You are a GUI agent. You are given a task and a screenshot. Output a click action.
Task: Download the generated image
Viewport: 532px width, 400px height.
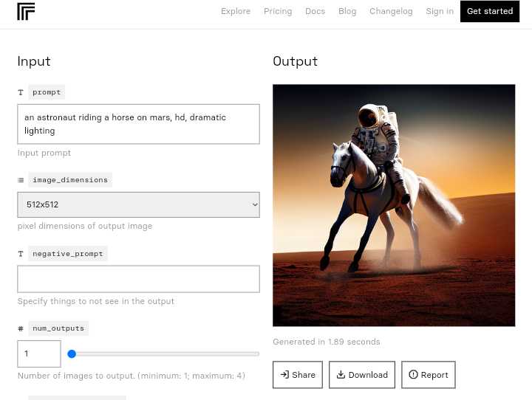coord(362,375)
